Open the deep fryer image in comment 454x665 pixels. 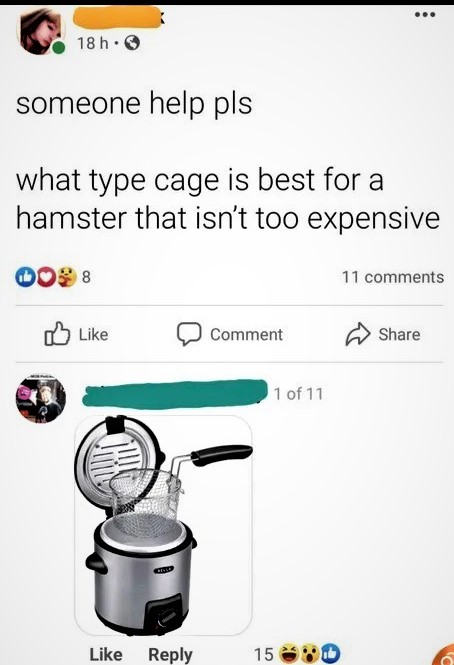163,525
